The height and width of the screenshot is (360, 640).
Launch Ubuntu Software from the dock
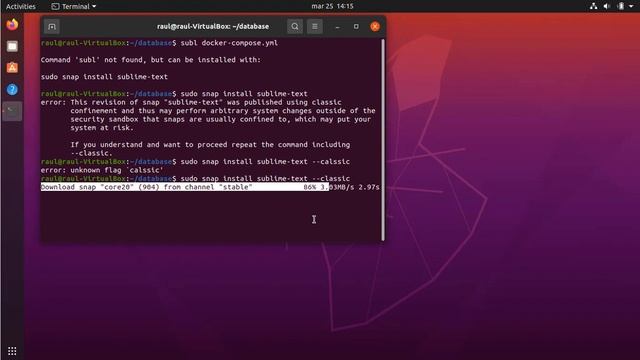(x=12, y=68)
